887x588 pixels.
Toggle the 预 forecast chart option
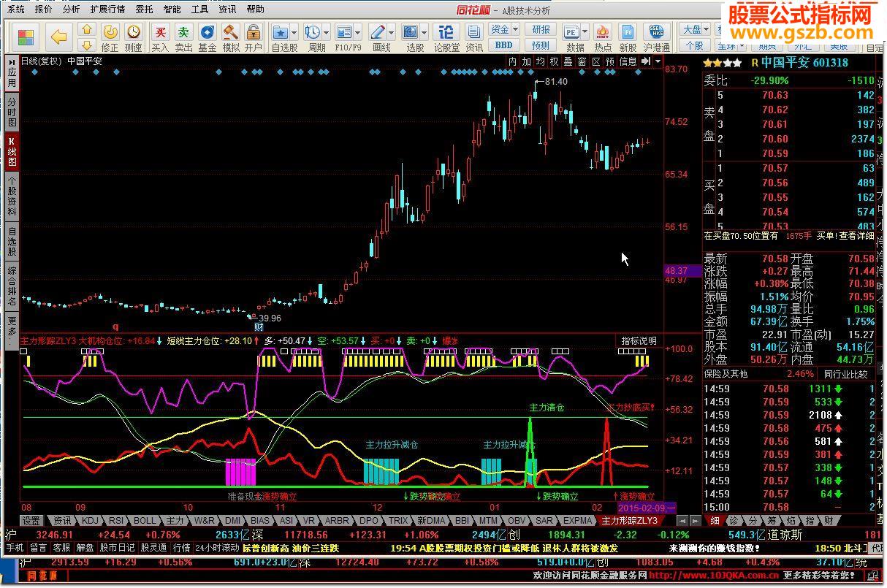pyautogui.click(x=610, y=62)
